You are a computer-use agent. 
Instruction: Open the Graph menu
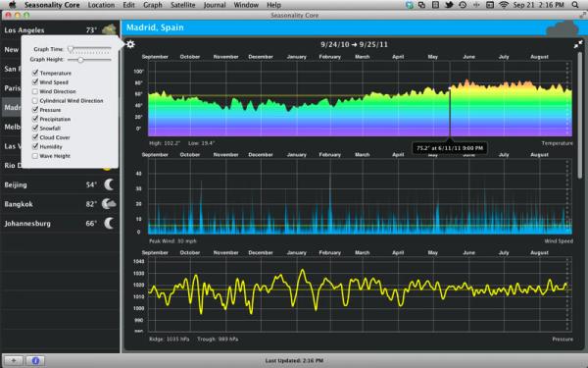[153, 5]
